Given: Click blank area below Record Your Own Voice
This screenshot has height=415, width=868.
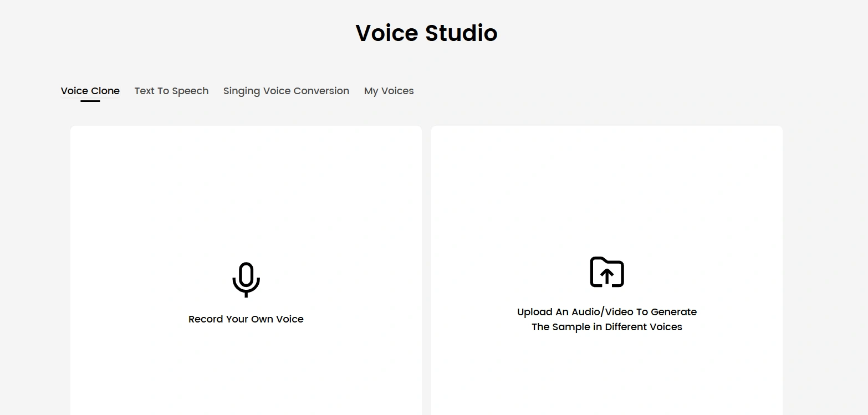Looking at the screenshot, I should pyautogui.click(x=246, y=371).
